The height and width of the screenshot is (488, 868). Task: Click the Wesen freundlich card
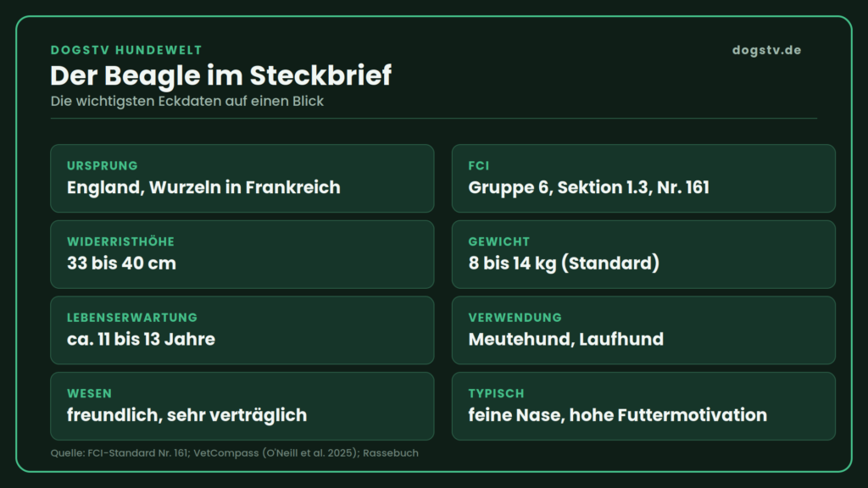[x=242, y=406]
